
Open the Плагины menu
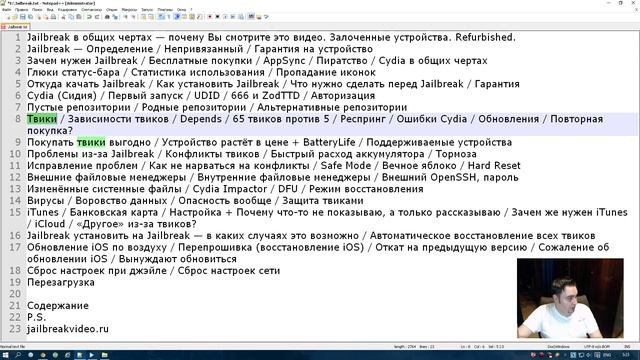pyautogui.click(x=165, y=9)
